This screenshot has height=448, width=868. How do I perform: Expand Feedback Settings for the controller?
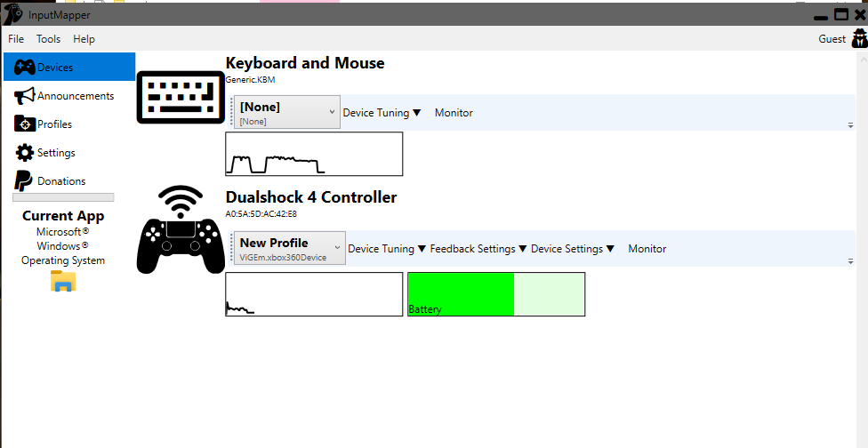(478, 249)
